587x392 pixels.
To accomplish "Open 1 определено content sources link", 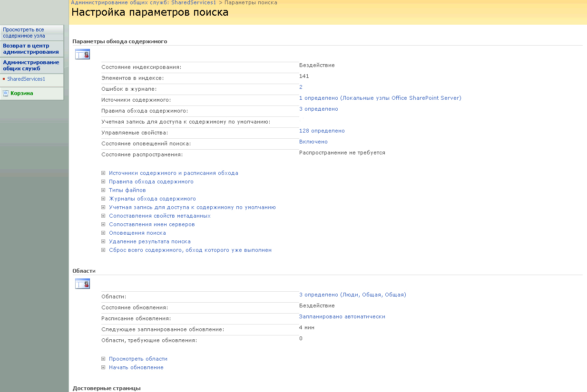I will click(380, 98).
